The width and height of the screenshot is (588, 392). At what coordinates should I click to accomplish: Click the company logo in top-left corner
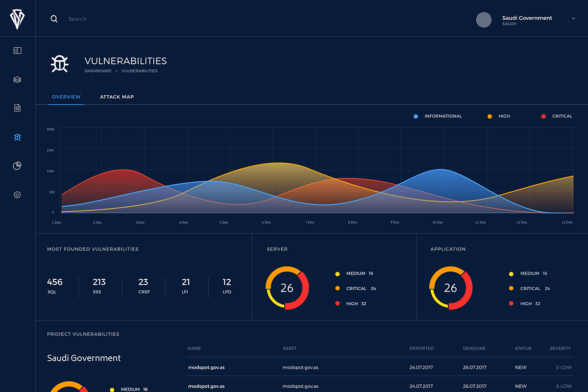18,18
